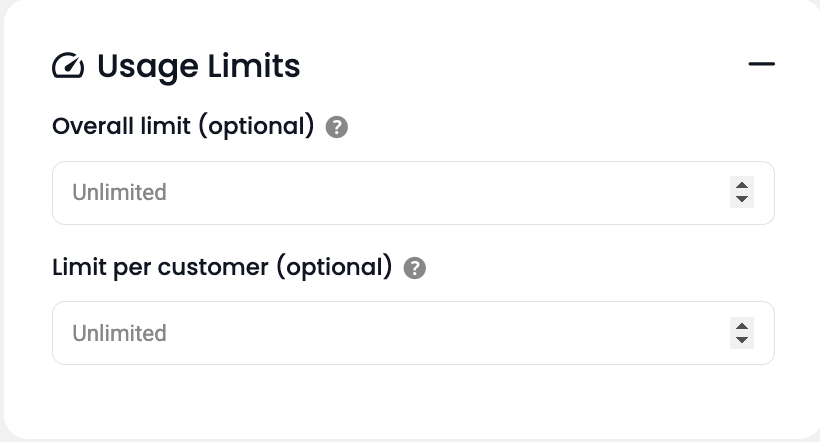Click the Overall limit spinner control
This screenshot has width=820, height=442.
pos(741,192)
